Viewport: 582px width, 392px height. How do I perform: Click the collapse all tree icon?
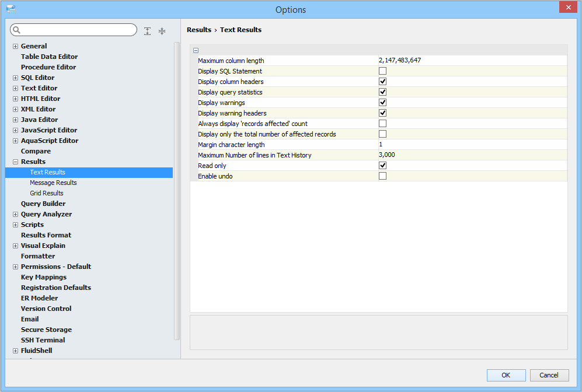tap(162, 31)
